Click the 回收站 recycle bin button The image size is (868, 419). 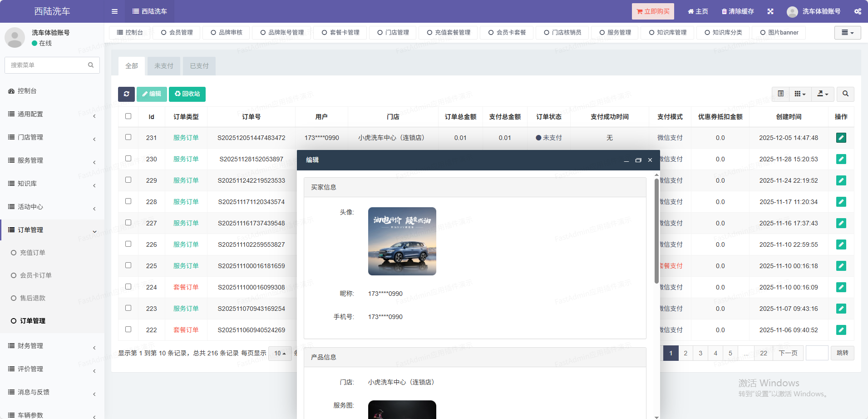pyautogui.click(x=187, y=94)
